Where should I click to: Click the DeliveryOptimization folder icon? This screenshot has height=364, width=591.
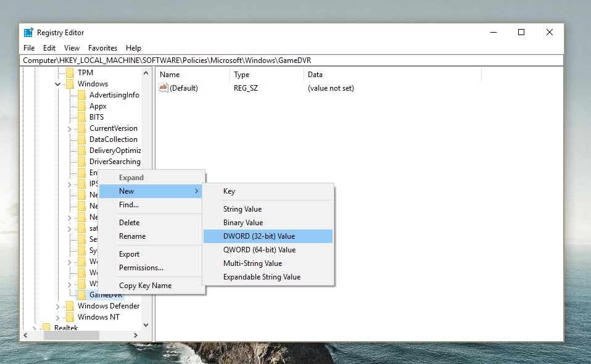pos(82,151)
